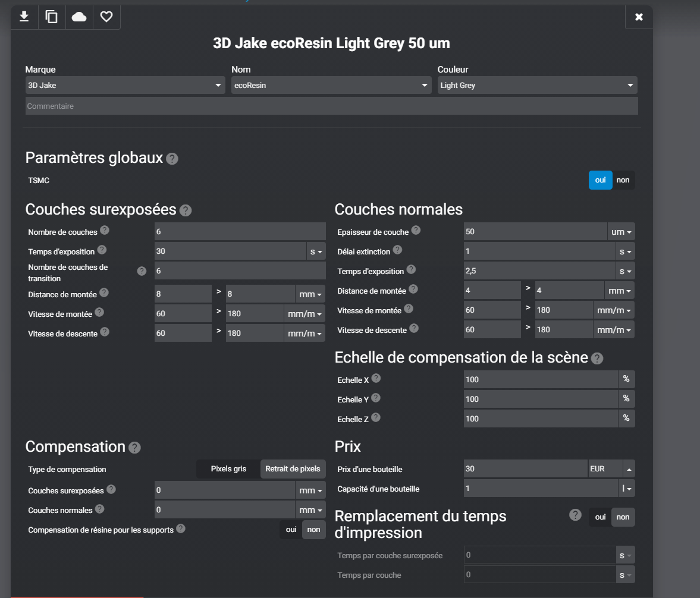Change Epaisseur de couche unit dropdown
Image resolution: width=700 pixels, height=598 pixels.
[621, 232]
